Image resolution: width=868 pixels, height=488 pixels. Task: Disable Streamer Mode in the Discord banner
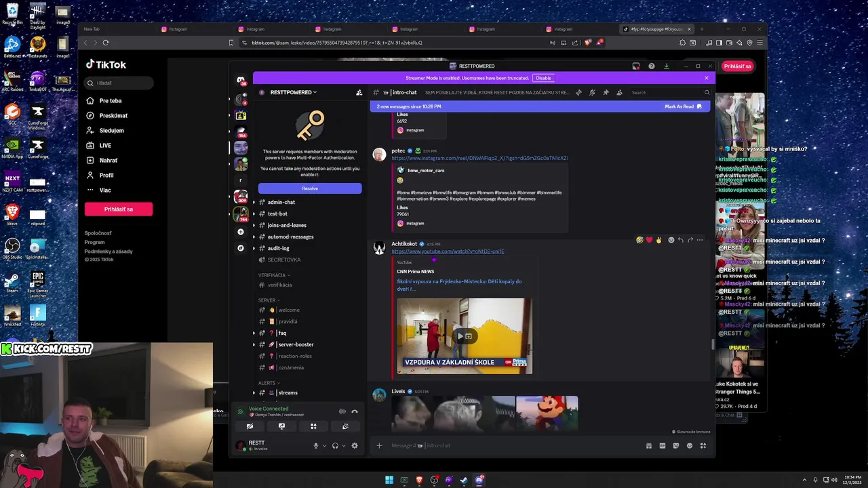[543, 78]
